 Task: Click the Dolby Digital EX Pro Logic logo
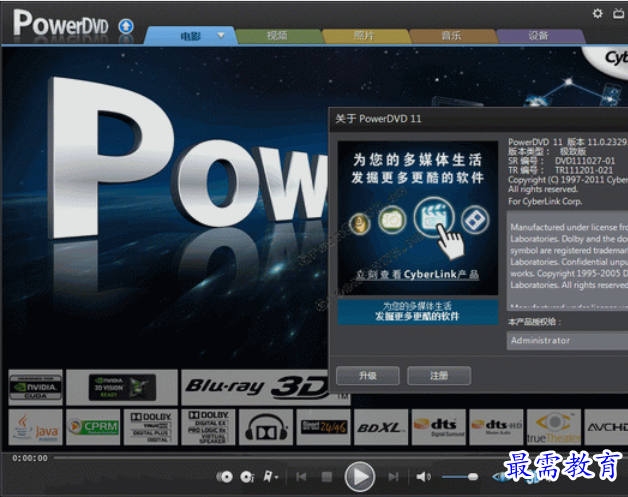point(208,427)
